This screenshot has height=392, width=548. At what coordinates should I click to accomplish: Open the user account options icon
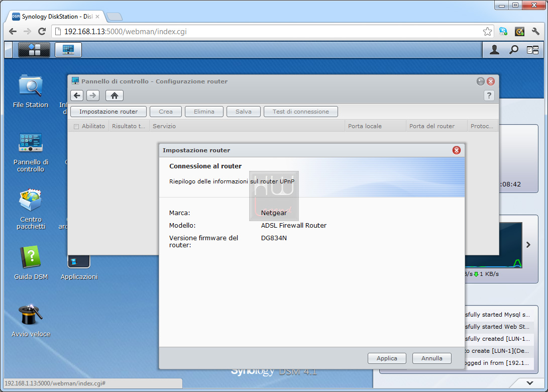tap(494, 50)
